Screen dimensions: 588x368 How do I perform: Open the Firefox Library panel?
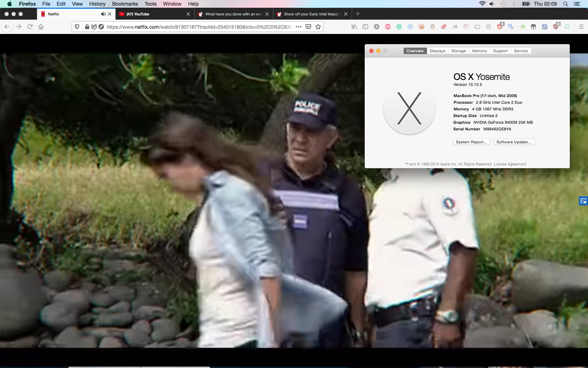(354, 27)
